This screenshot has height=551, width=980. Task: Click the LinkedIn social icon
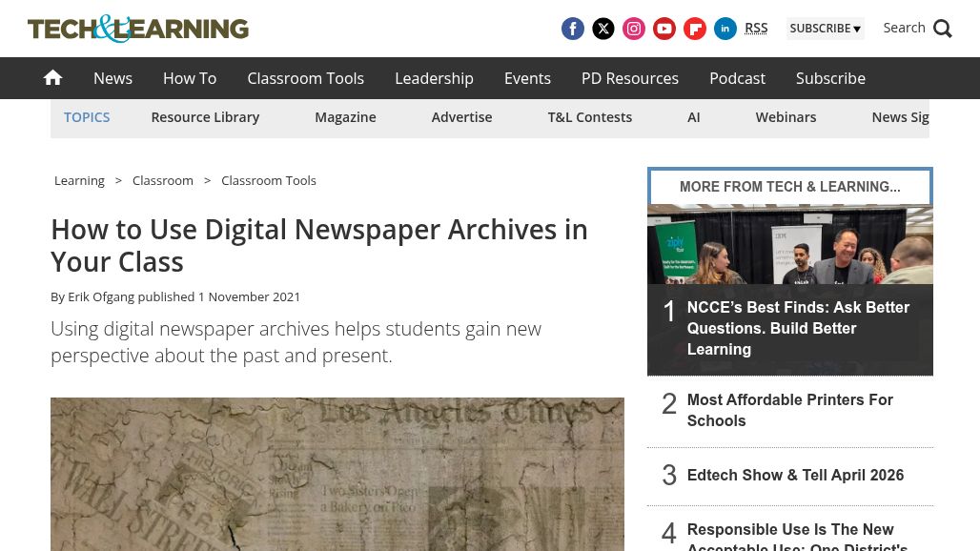(725, 29)
